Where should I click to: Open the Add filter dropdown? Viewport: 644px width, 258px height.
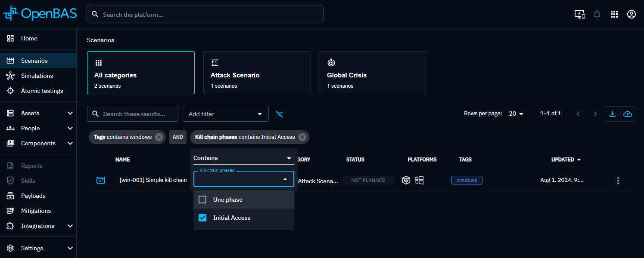click(225, 114)
